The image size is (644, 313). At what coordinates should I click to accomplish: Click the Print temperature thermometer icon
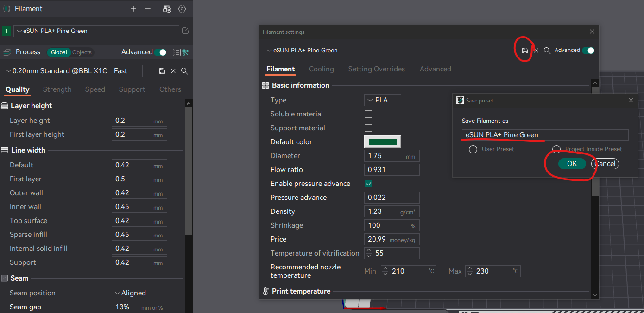265,291
